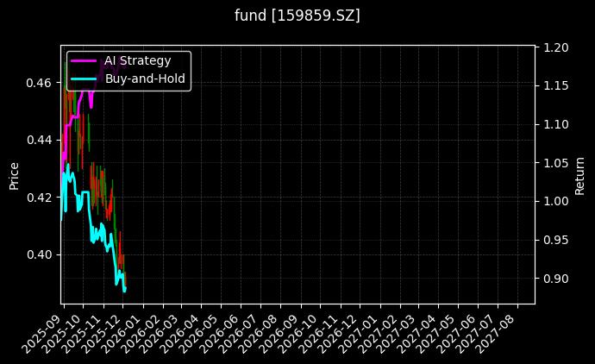Click the Price axis label

(14, 176)
